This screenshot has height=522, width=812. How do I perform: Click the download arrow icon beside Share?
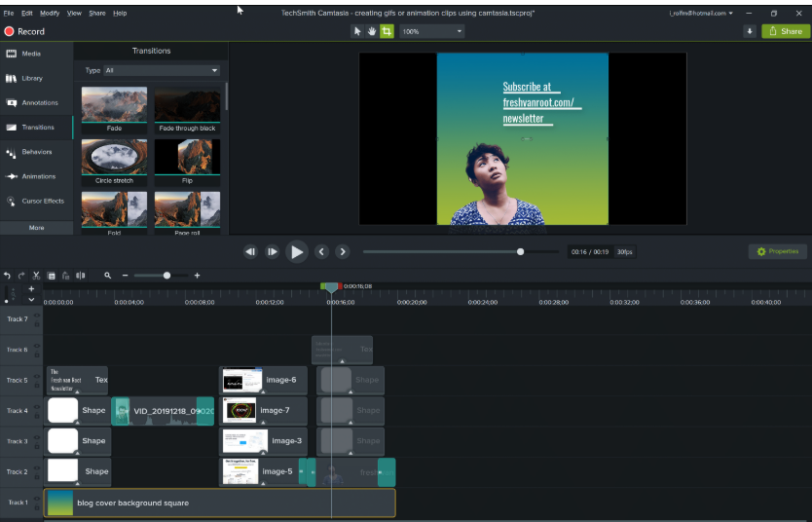(x=750, y=31)
